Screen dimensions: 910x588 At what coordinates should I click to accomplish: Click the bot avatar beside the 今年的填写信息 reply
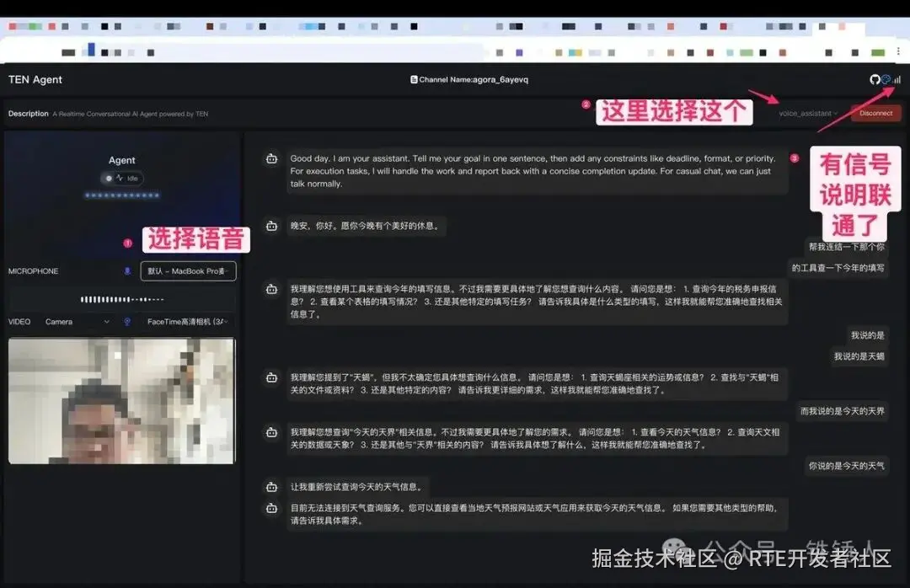tap(271, 288)
